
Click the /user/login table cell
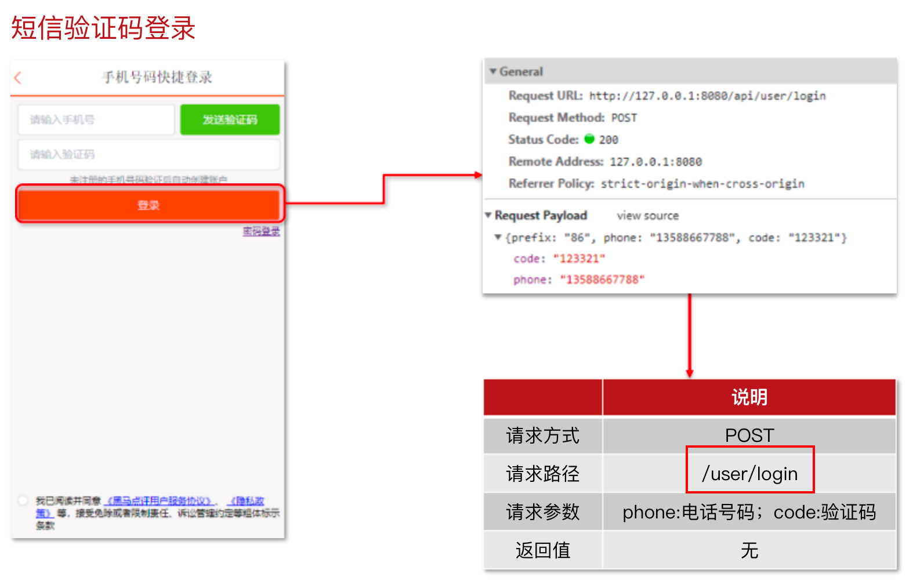pos(749,474)
